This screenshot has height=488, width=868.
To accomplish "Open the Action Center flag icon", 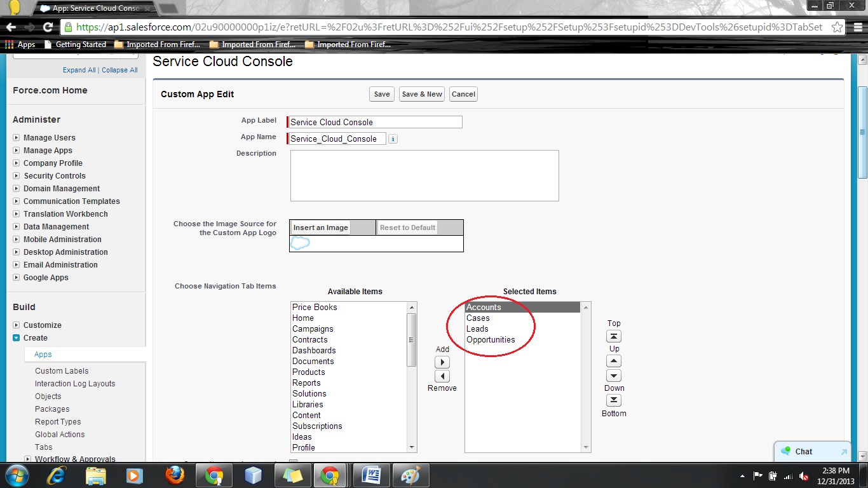I will tap(758, 476).
